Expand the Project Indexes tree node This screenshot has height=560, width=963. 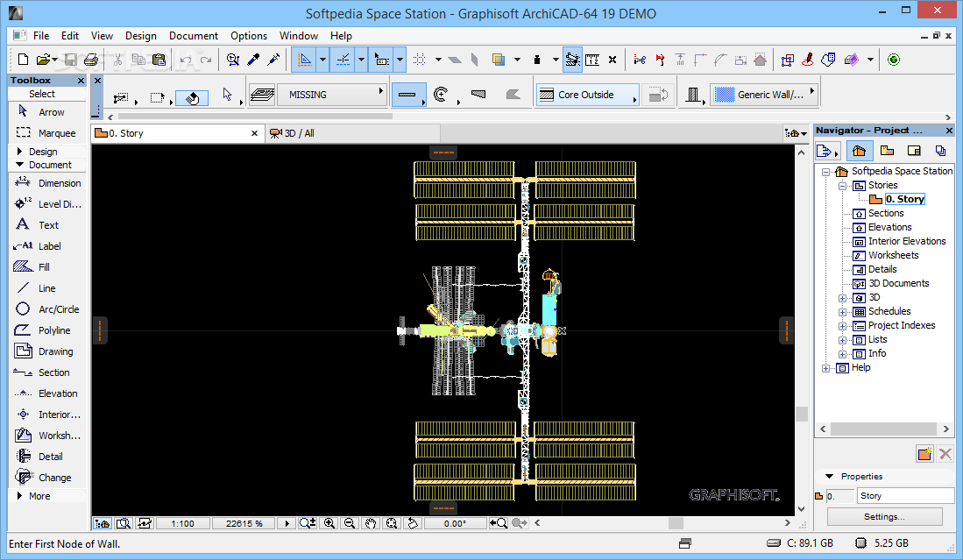(x=843, y=326)
